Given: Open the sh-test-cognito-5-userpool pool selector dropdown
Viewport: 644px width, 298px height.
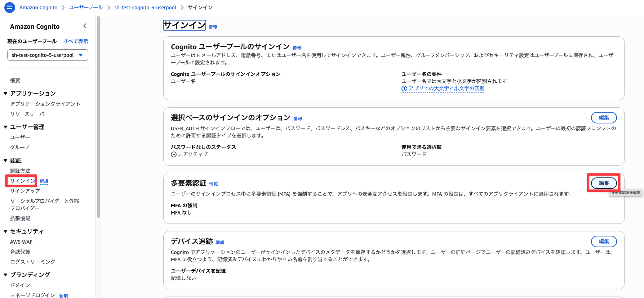Looking at the screenshot, I should (48, 55).
